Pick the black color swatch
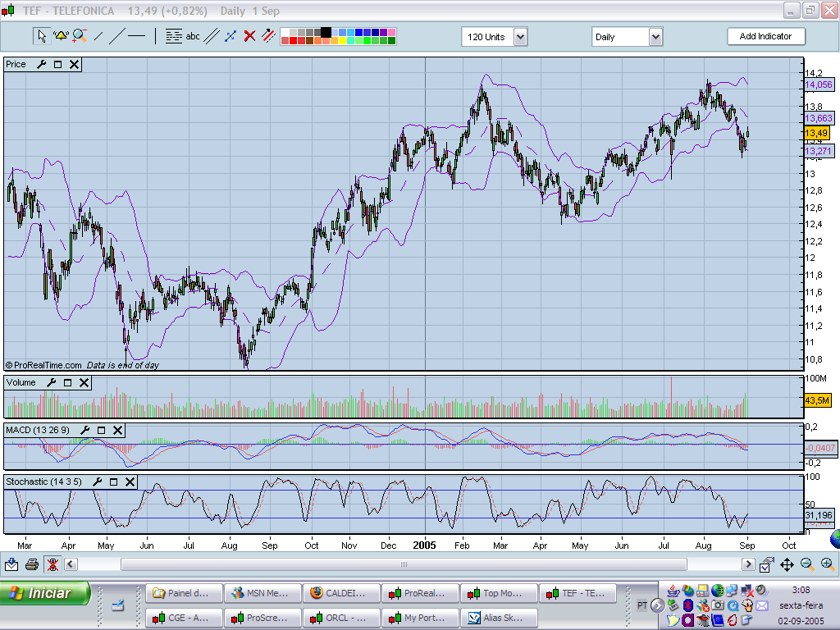Viewport: 840px width, 630px height. click(326, 32)
